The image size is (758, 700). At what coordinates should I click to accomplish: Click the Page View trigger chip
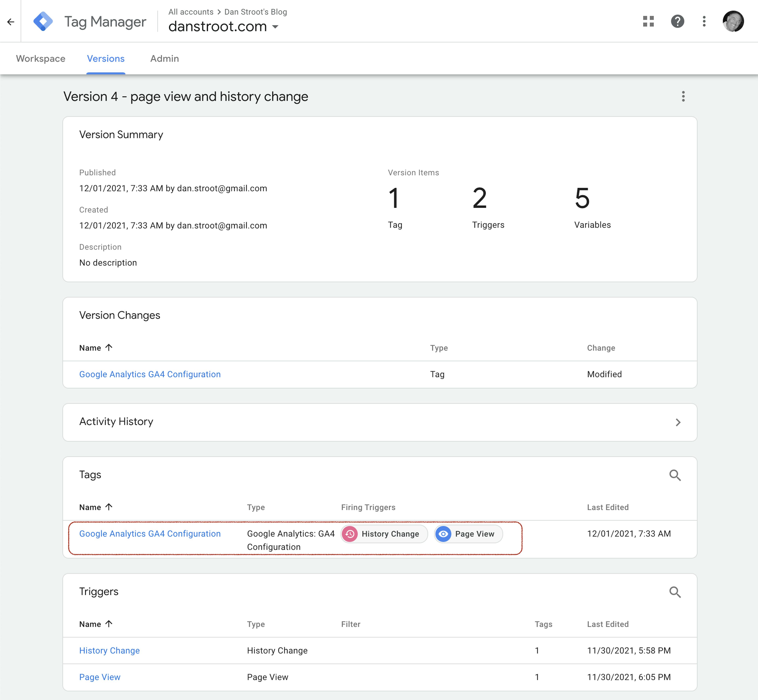(x=468, y=534)
